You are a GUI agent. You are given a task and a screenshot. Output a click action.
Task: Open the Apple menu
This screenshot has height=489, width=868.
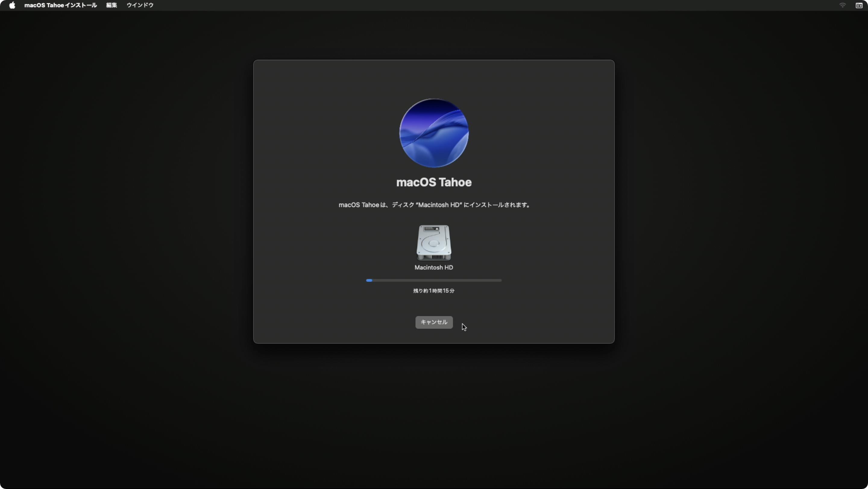click(x=12, y=5)
